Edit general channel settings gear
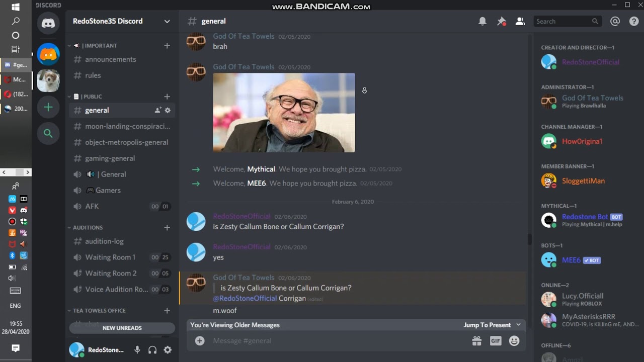Viewport: 644px width, 362px height. (168, 110)
